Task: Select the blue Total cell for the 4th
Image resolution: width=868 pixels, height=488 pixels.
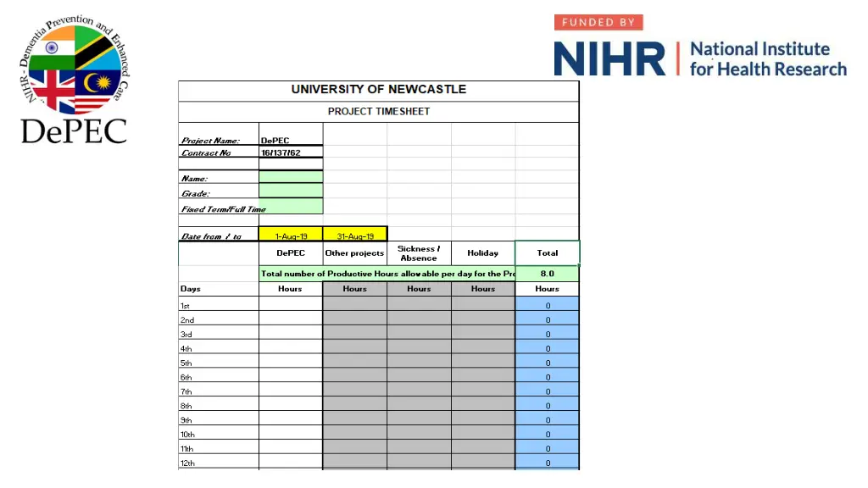Action: pos(547,347)
